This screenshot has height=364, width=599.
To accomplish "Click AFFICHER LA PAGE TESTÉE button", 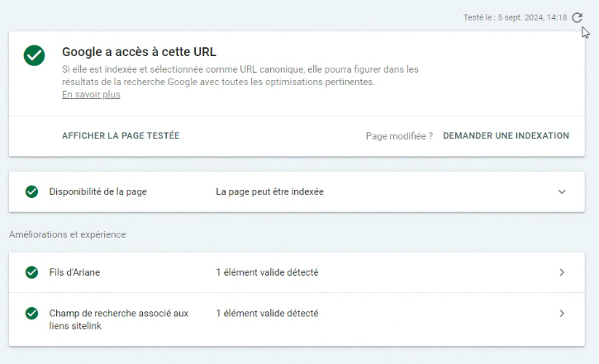I will click(121, 135).
